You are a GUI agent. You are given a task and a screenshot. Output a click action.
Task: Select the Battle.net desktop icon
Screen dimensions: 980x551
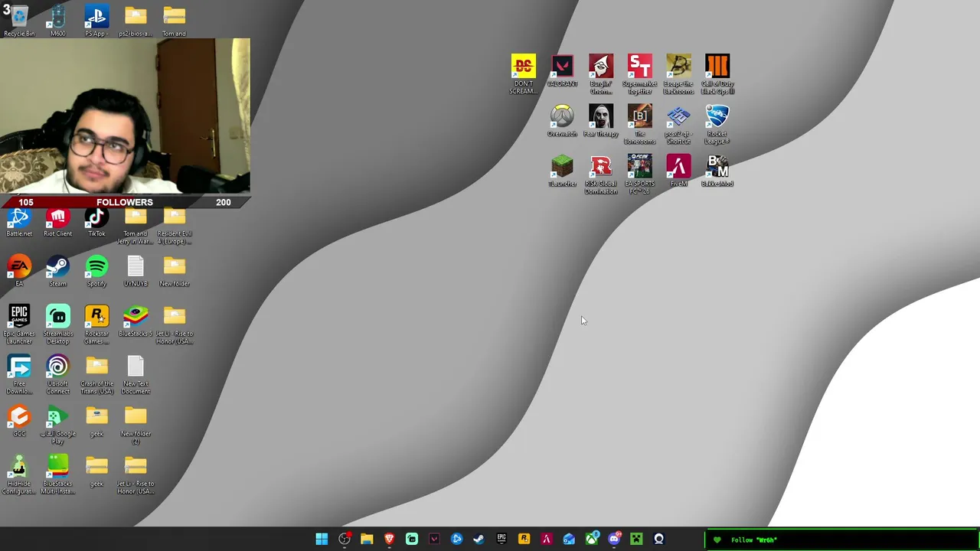pos(19,220)
